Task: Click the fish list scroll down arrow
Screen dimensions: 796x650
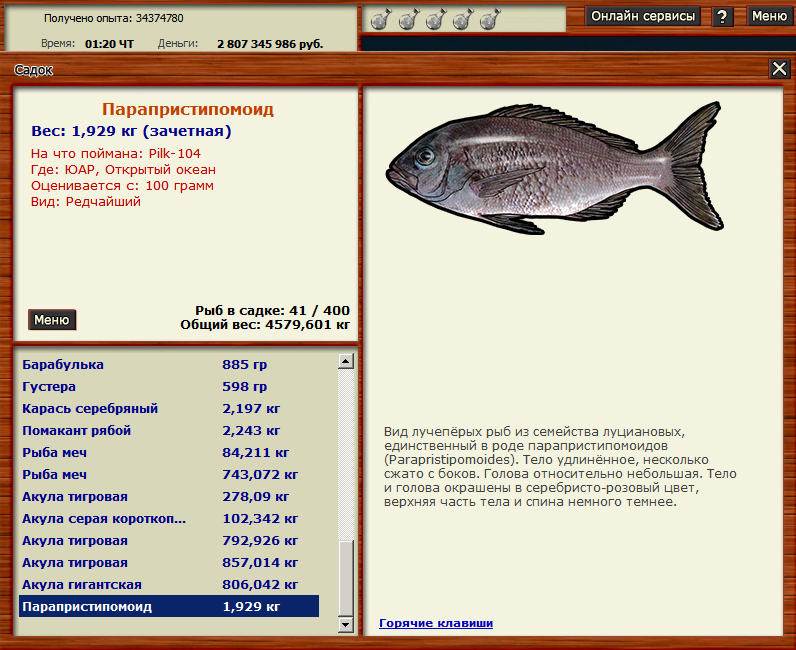Action: point(346,624)
